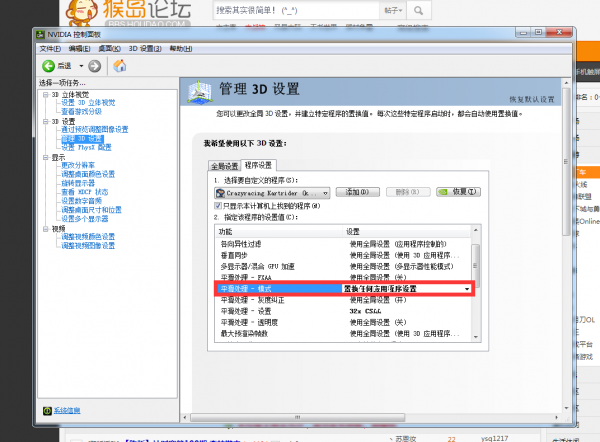Select 调整桌面颜色设置 in the tree
Image resolution: width=600 pixels, height=442 pixels.
pyautogui.click(x=88, y=174)
